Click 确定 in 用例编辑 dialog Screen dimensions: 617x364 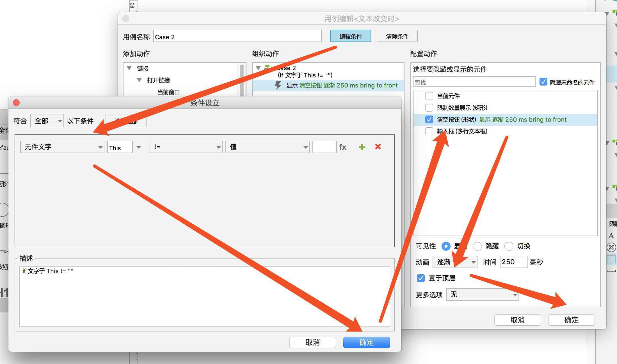tap(571, 320)
